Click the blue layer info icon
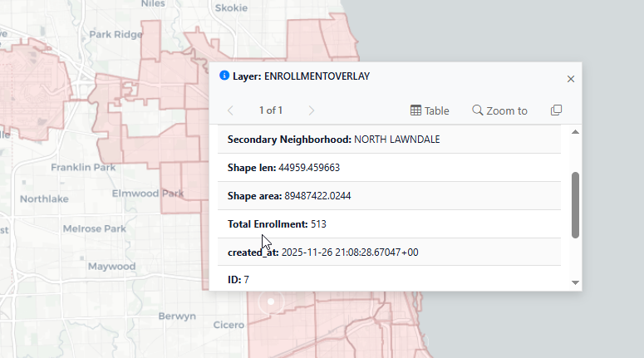 pyautogui.click(x=224, y=76)
